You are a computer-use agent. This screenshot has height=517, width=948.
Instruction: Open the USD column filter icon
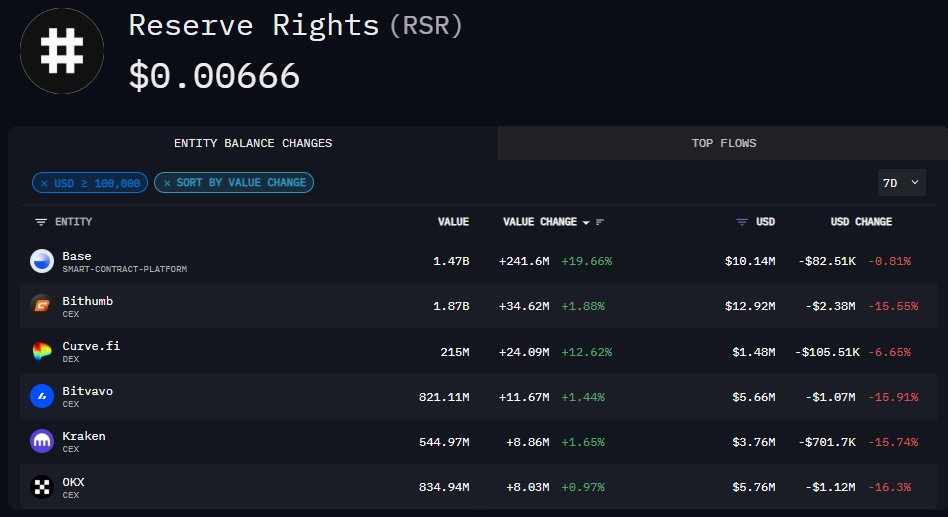point(742,222)
